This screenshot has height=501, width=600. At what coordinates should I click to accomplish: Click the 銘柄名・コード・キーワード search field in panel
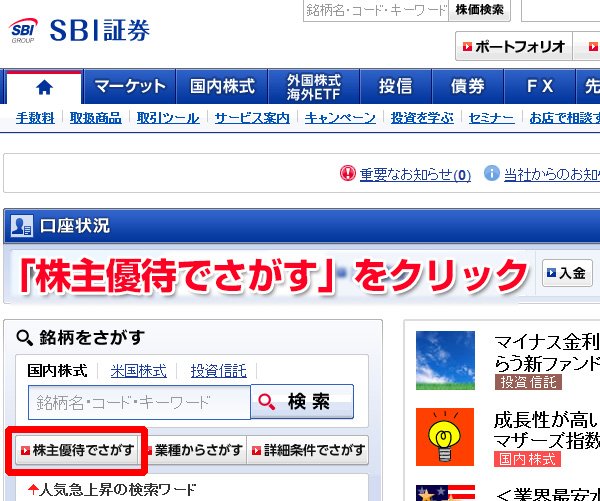[139, 402]
